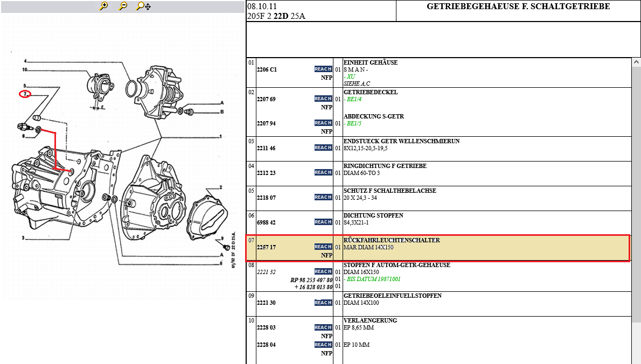Select REACH badge beside 6988 42
Viewport: 641px width, 364px height.
[x=323, y=222]
